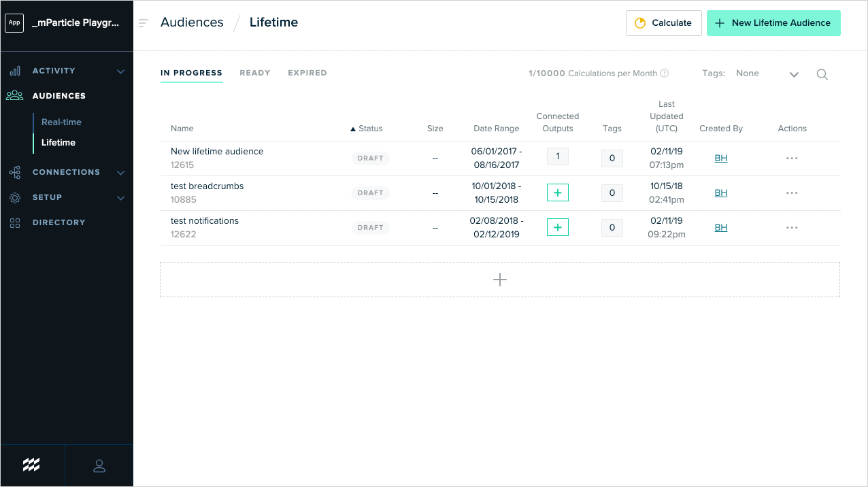Image resolution: width=868 pixels, height=487 pixels.
Task: Click the Connected Outputs column header
Action: point(558,122)
